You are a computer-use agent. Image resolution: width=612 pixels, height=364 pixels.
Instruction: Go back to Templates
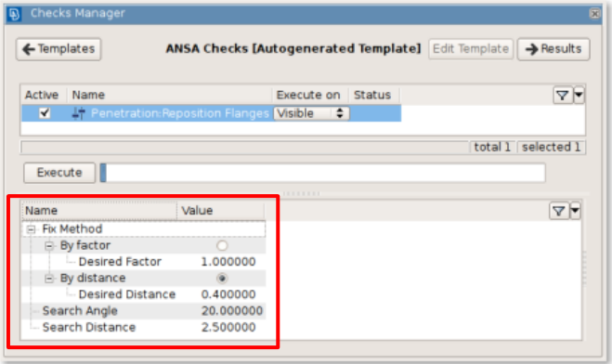click(x=59, y=49)
